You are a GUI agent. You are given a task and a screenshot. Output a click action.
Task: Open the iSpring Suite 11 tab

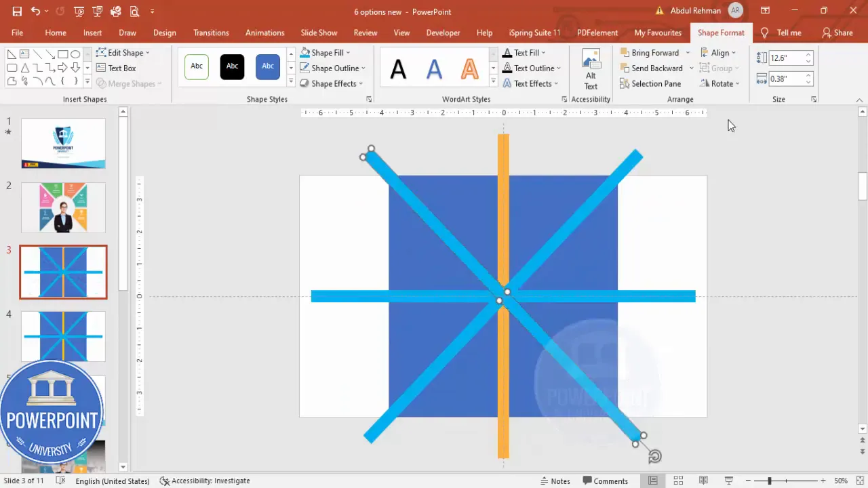pyautogui.click(x=534, y=33)
